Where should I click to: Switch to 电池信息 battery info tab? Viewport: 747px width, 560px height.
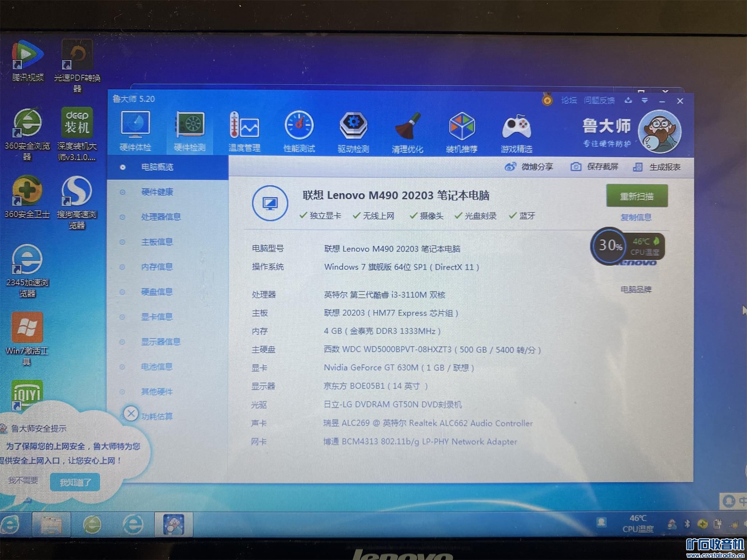[157, 367]
